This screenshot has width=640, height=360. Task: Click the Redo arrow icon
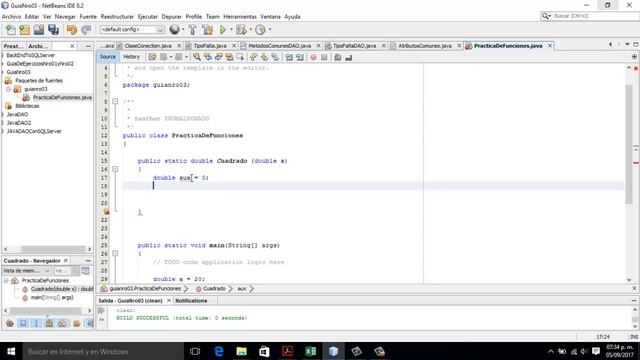point(86,30)
